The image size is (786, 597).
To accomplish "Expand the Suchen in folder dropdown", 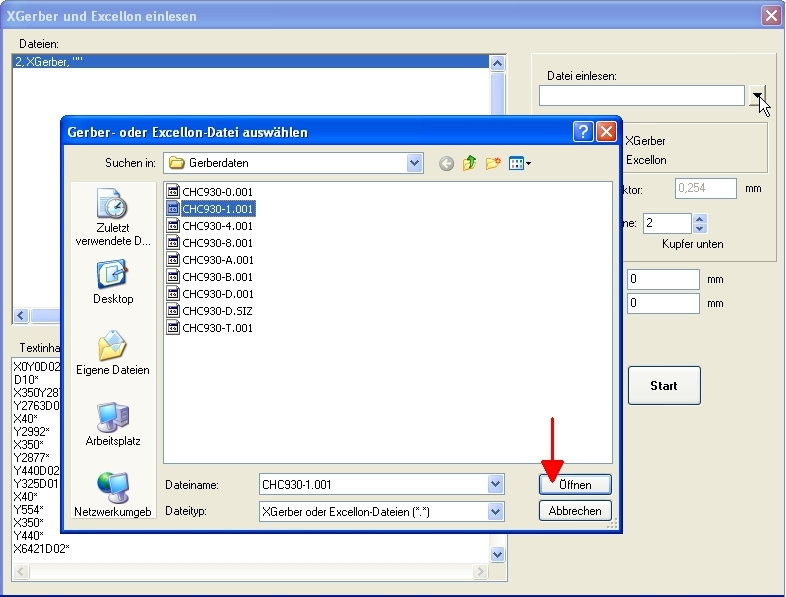I will (x=414, y=163).
